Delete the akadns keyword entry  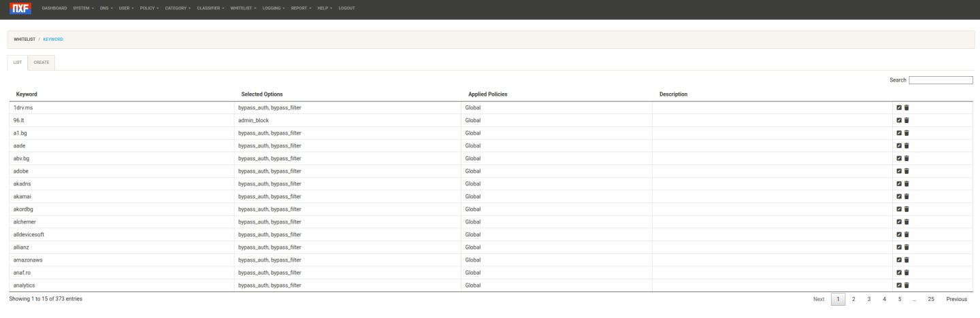[906, 183]
